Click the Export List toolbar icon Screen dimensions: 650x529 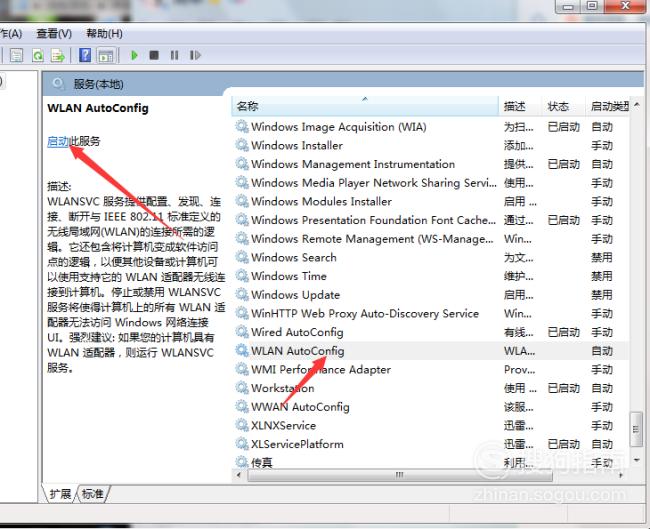(x=58, y=55)
